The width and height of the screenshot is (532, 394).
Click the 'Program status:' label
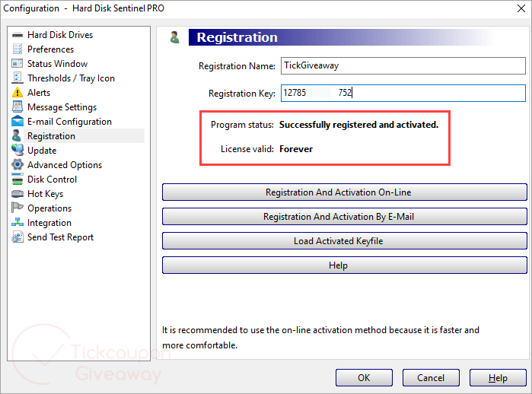click(242, 125)
